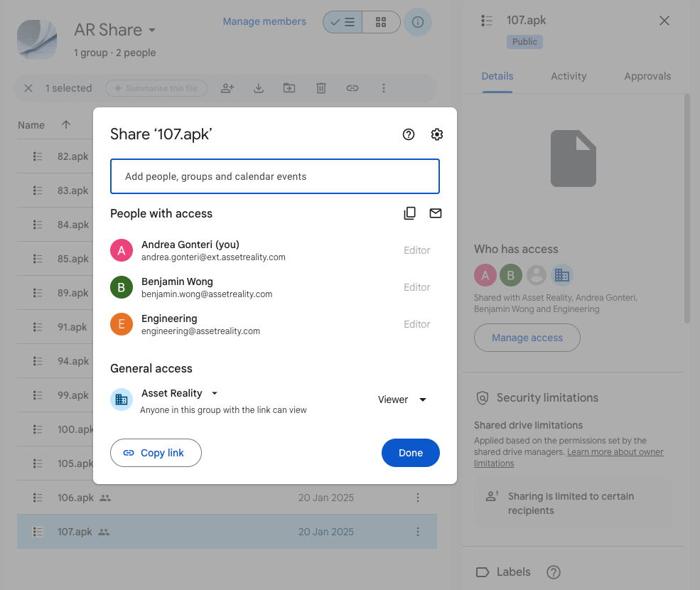This screenshot has height=590, width=700.
Task: Switch to grid layout view
Action: click(381, 22)
